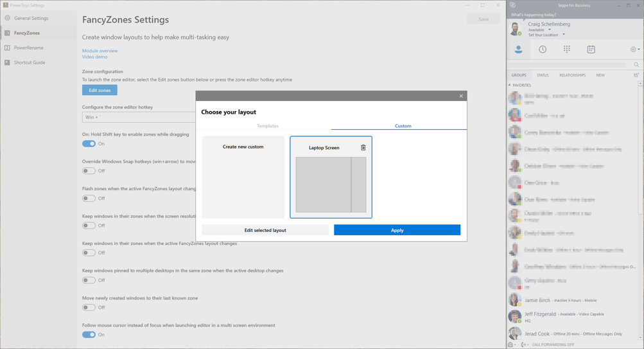
Task: Open Skype conversations history clock icon
Action: click(x=543, y=49)
